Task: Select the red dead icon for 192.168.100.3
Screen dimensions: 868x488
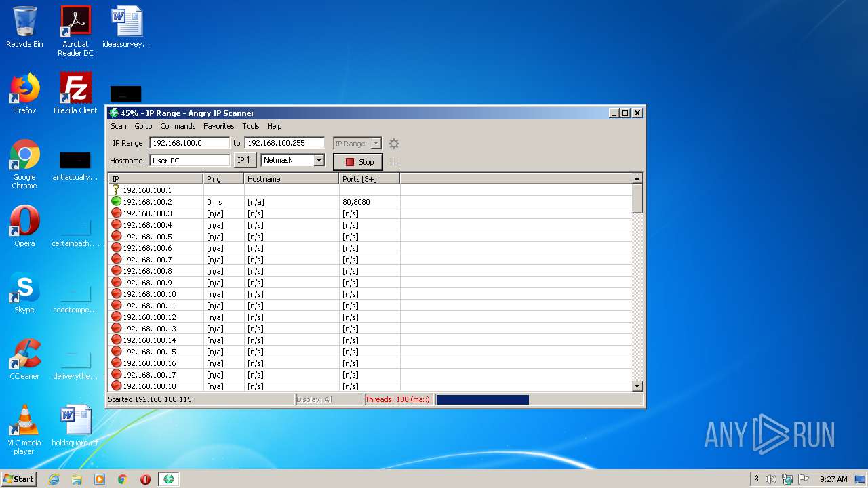Action: pyautogui.click(x=116, y=213)
